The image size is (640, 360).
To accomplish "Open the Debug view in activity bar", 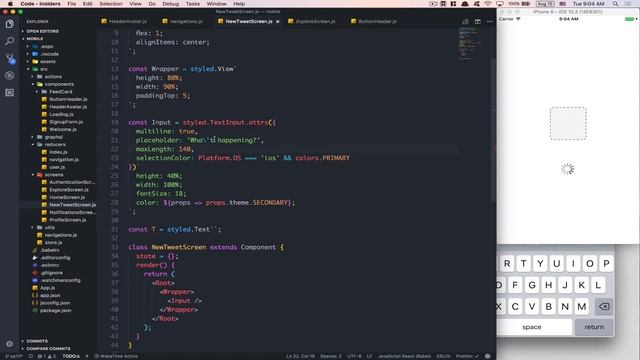I will pos(10,76).
